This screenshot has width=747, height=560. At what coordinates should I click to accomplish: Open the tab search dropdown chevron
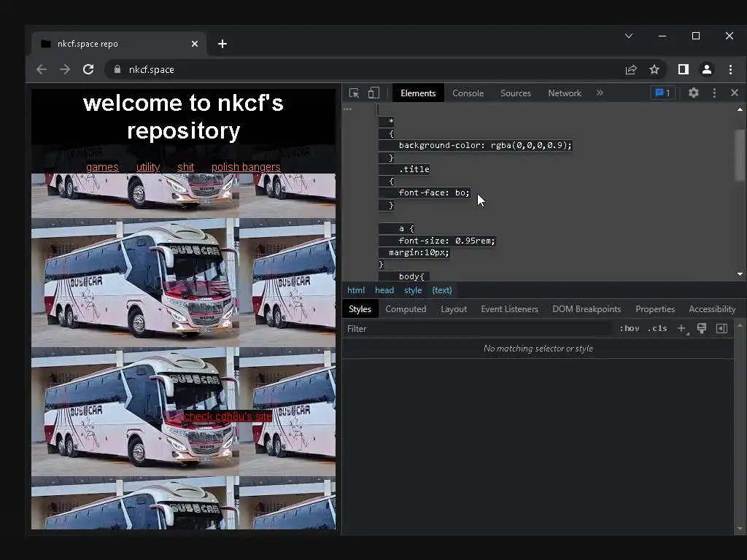[x=629, y=36]
